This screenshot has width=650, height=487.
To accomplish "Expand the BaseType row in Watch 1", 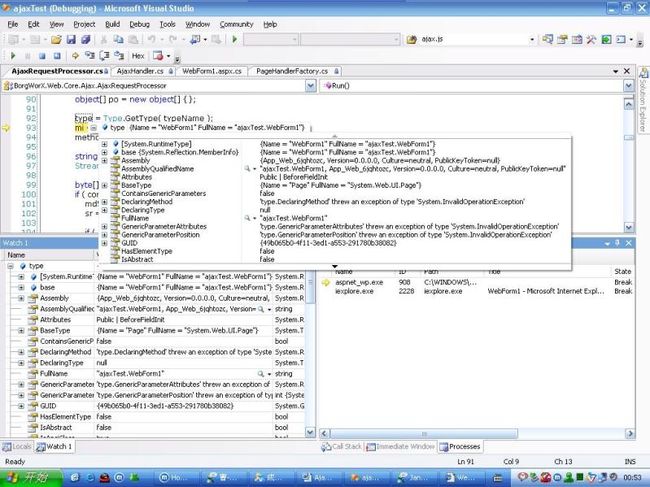I will [21, 331].
